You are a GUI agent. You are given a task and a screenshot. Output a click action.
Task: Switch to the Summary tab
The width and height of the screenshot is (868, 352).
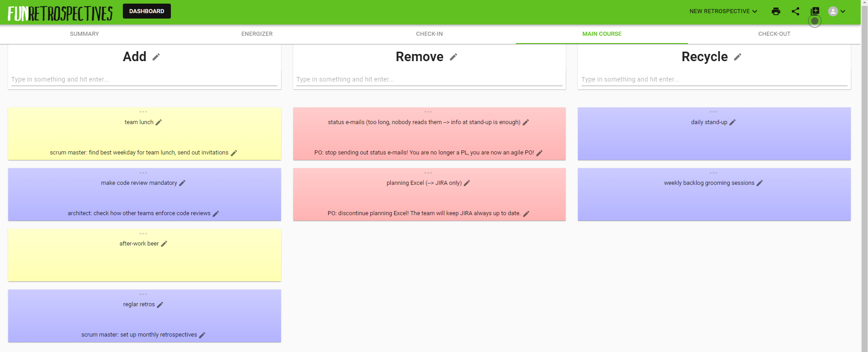[x=84, y=34]
